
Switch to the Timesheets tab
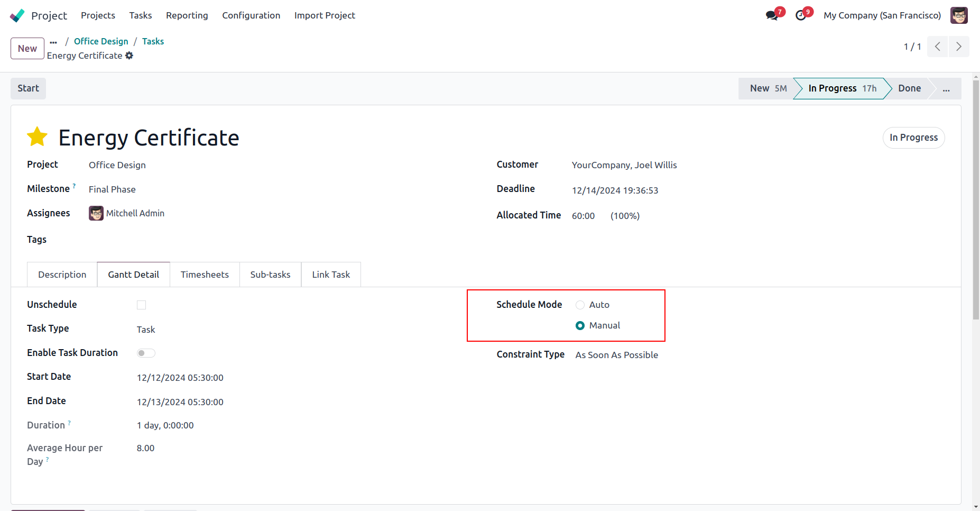tap(205, 275)
